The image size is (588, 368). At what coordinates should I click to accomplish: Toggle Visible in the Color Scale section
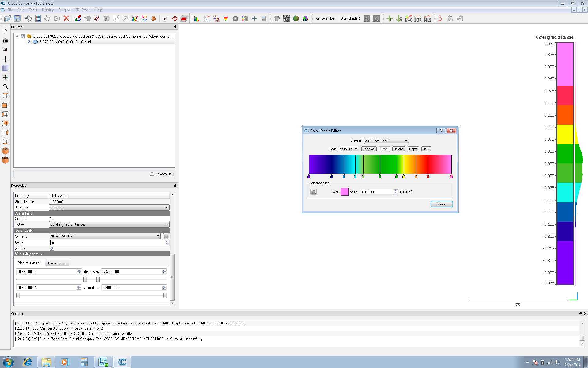tap(52, 248)
